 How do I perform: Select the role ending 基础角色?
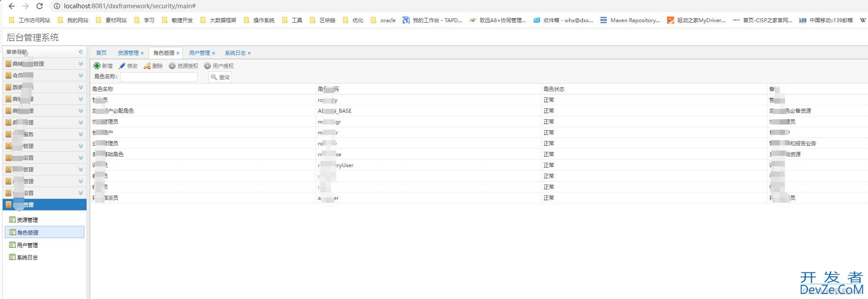point(479,154)
